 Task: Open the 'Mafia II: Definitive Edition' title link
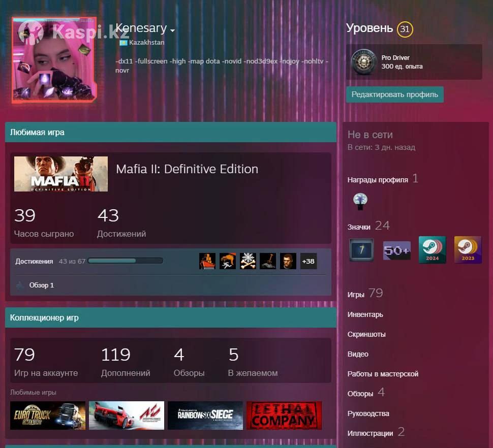(x=187, y=169)
